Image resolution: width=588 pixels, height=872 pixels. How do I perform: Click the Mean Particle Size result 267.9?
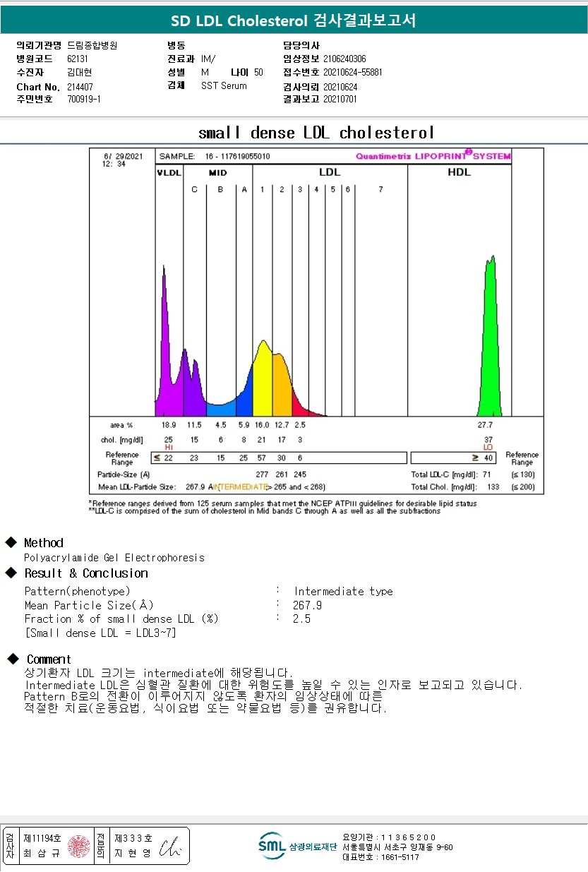[307, 605]
